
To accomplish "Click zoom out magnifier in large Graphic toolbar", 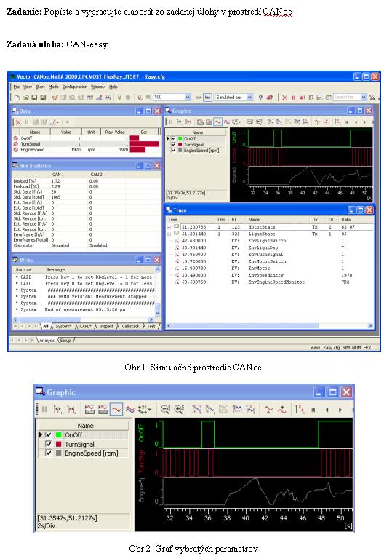I will click(165, 409).
